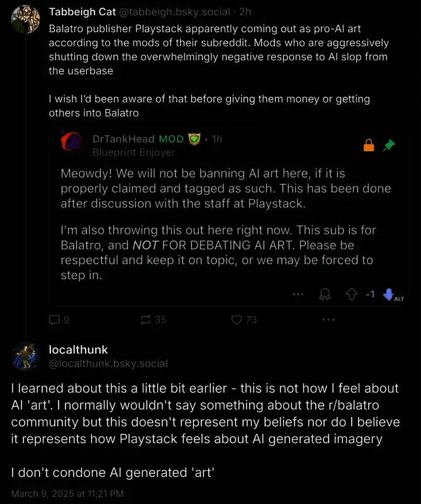Click the March 9, 2025 post date

[67, 493]
